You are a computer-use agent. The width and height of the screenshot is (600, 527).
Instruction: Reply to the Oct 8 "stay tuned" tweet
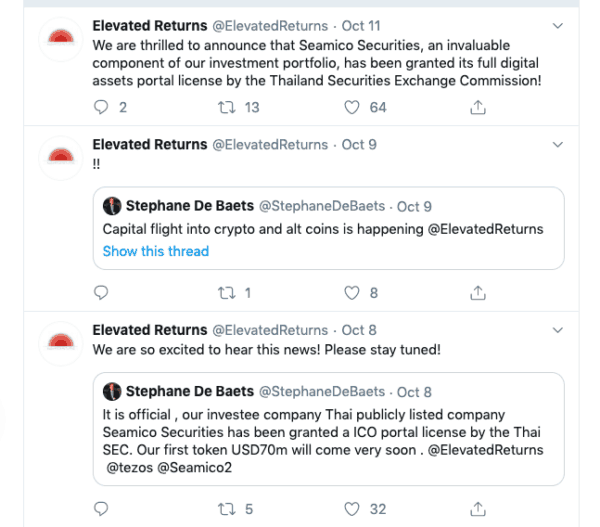pos(99,509)
